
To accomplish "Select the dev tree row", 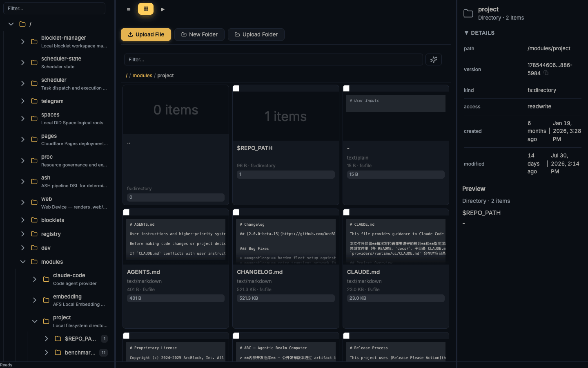I will [x=57, y=248].
